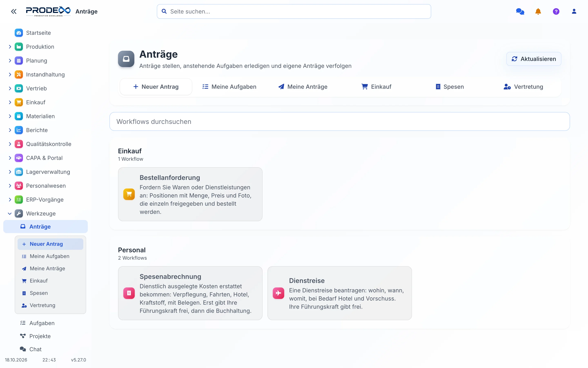Viewport: 588px width, 368px height.
Task: Click the Startseite dashboard icon
Action: coord(19,33)
